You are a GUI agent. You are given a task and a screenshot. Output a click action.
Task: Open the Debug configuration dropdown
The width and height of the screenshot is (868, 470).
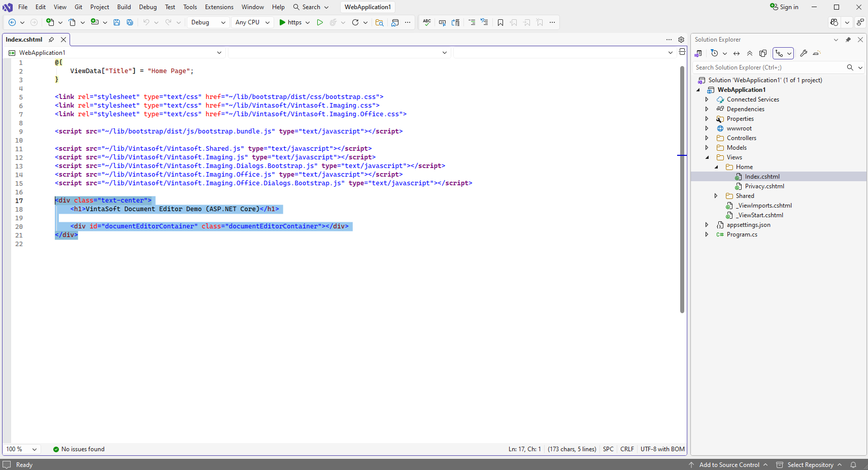coord(208,22)
